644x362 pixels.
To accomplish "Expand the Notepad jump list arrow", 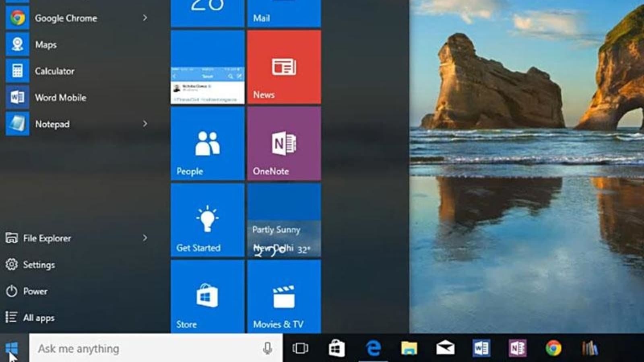I will (145, 124).
